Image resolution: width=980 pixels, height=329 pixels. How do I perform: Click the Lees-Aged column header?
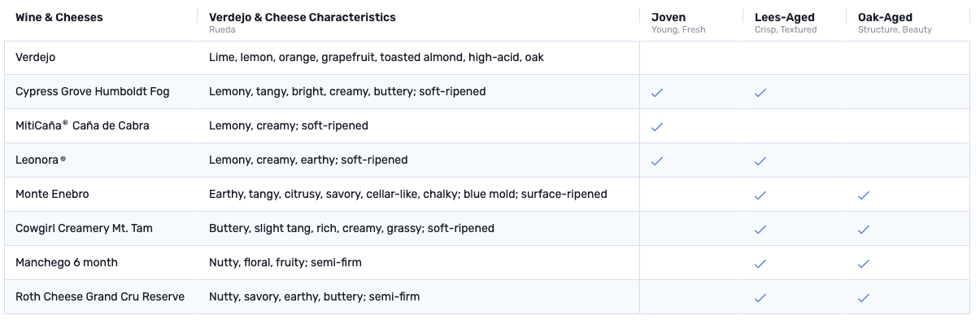(784, 17)
